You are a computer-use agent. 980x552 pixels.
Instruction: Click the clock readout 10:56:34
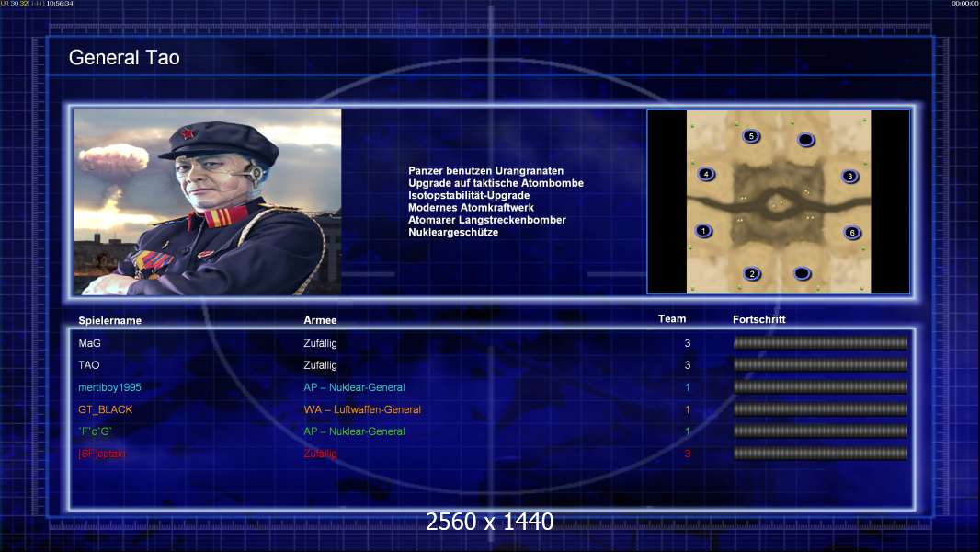[x=60, y=3]
